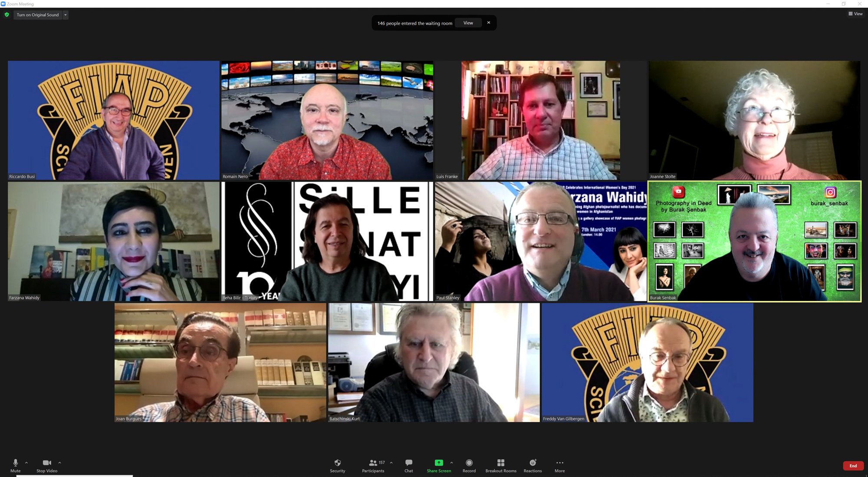Select Joanne Stolte's video tile

[754, 120]
